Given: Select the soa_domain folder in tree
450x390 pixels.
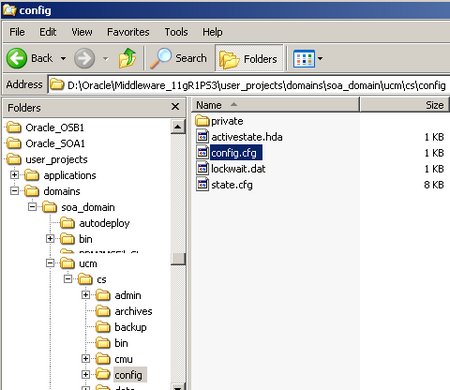Looking at the screenshot, I should coord(88,207).
